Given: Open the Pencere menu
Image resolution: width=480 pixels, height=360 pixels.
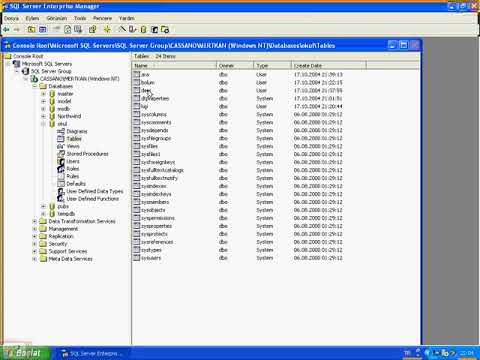Looking at the screenshot, I should point(102,18).
